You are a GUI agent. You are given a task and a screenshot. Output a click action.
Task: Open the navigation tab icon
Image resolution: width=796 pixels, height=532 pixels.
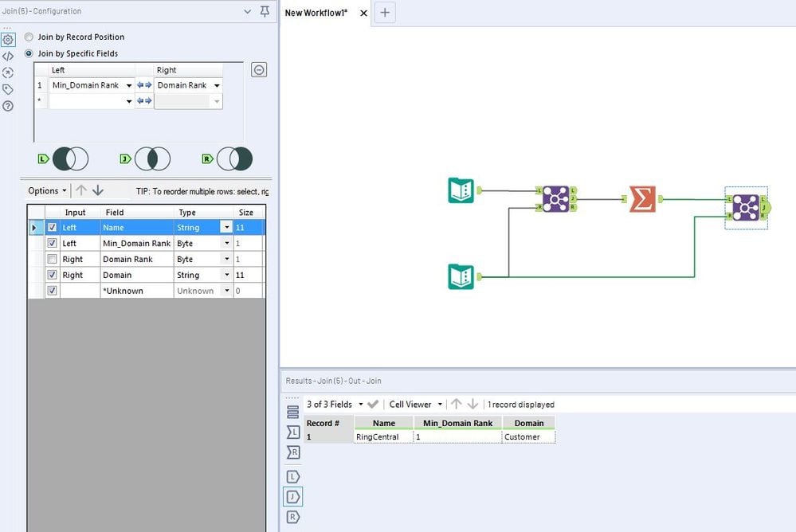click(8, 72)
